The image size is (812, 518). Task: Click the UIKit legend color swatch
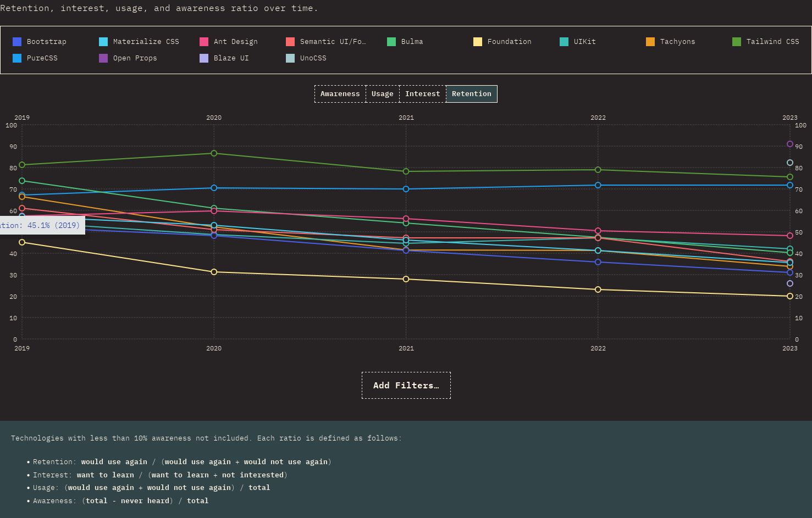point(564,42)
